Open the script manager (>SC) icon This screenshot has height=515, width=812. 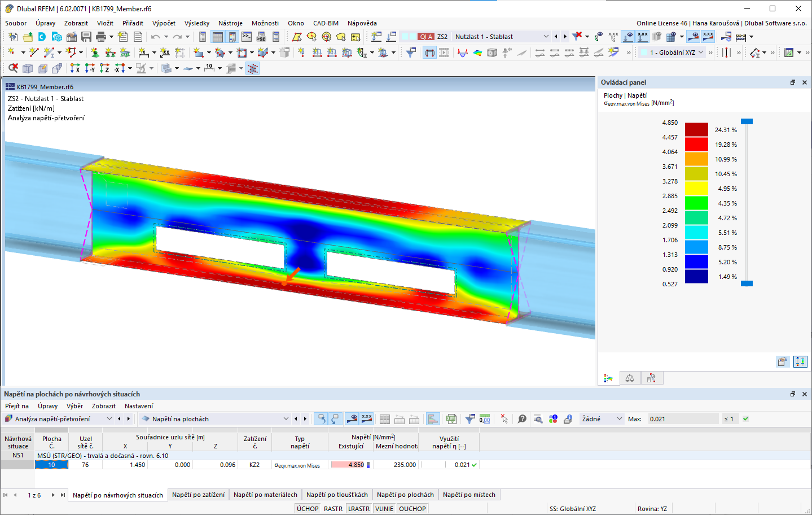pos(261,37)
